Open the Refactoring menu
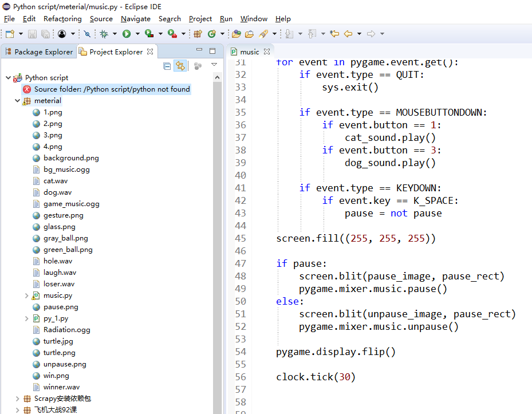 62,18
